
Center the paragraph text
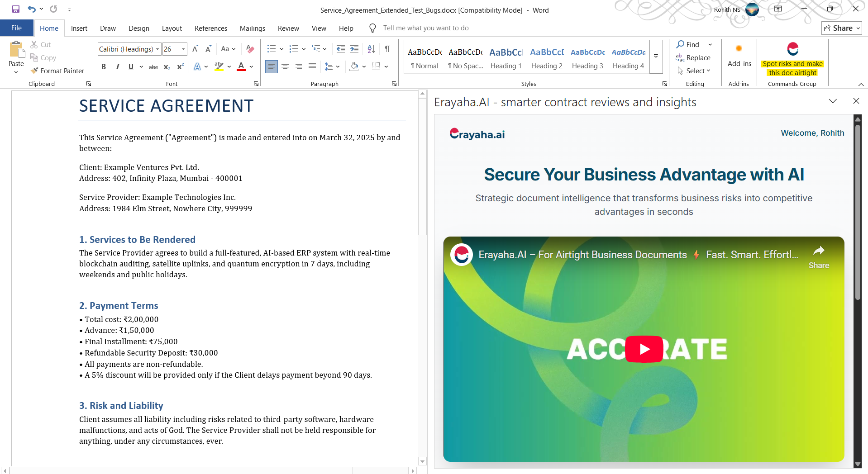pos(285,67)
